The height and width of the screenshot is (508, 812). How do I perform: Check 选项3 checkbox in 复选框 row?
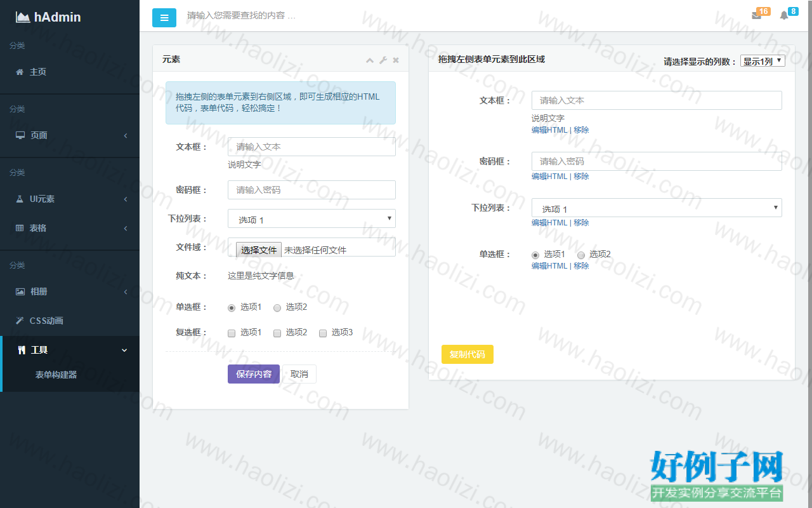[x=323, y=333]
